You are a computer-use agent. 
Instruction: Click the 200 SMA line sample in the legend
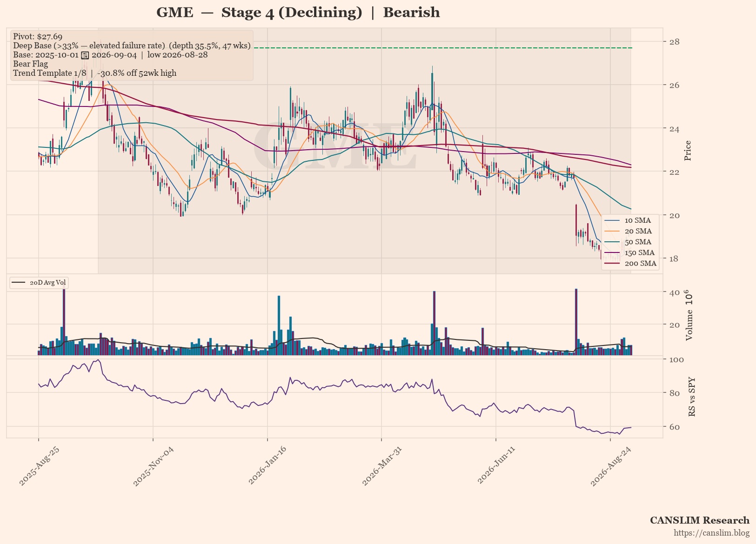612,263
